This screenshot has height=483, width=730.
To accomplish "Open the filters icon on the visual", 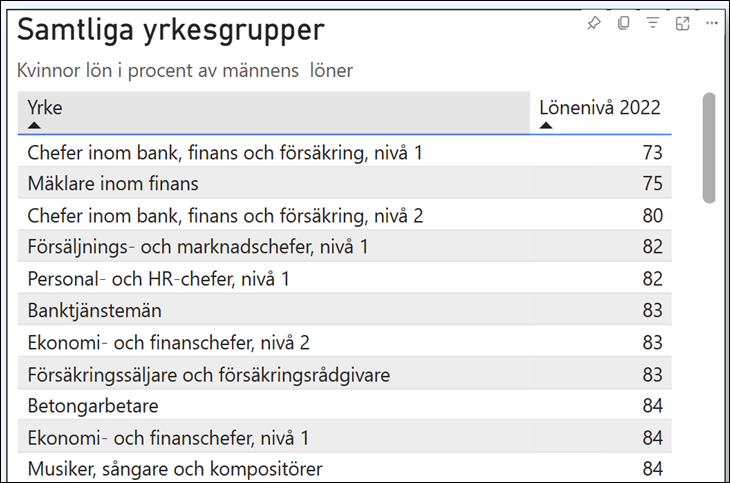I will (653, 24).
